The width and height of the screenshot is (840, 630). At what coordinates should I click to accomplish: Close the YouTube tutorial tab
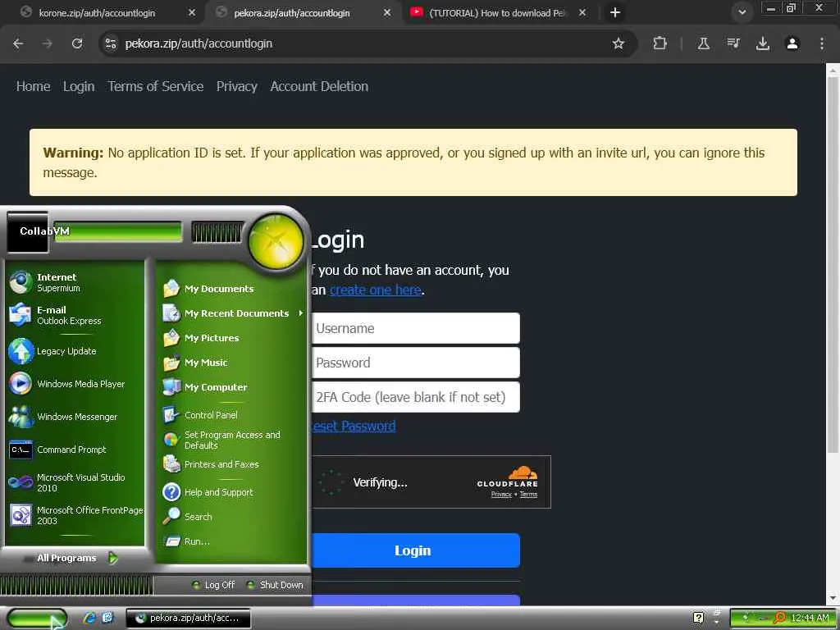[x=582, y=13]
